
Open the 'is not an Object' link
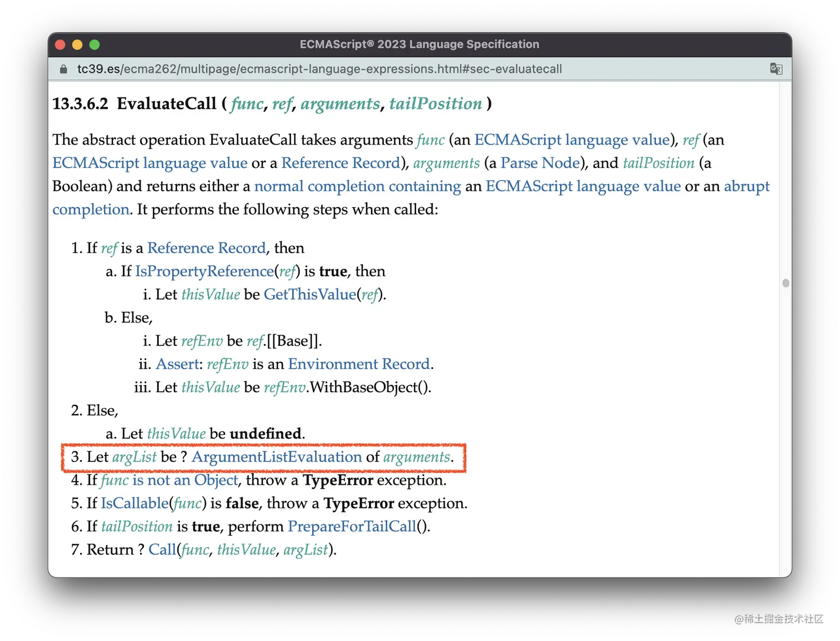click(185, 480)
